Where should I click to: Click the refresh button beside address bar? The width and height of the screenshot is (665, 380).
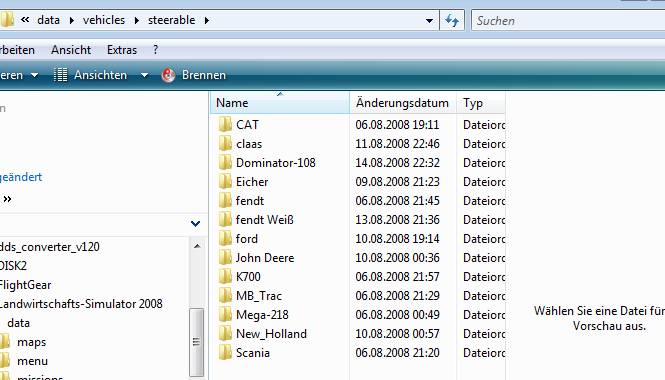pyautogui.click(x=452, y=20)
